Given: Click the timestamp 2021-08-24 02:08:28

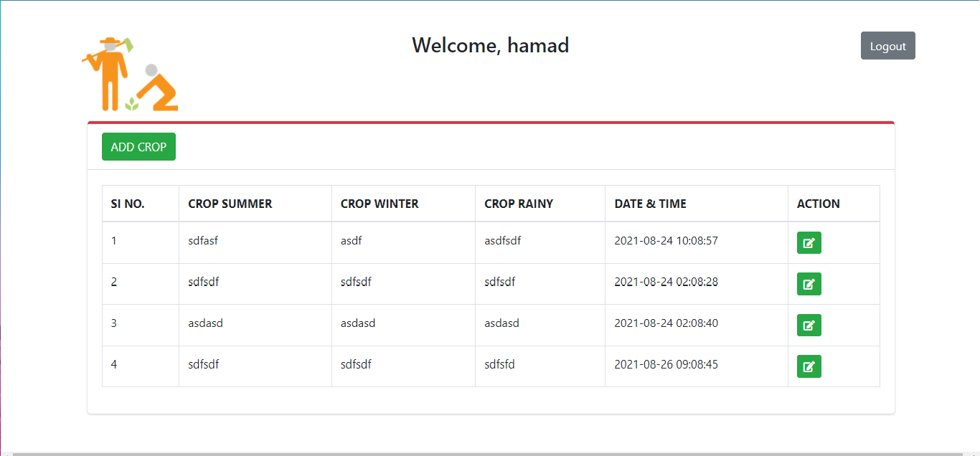Looking at the screenshot, I should pos(666,282).
